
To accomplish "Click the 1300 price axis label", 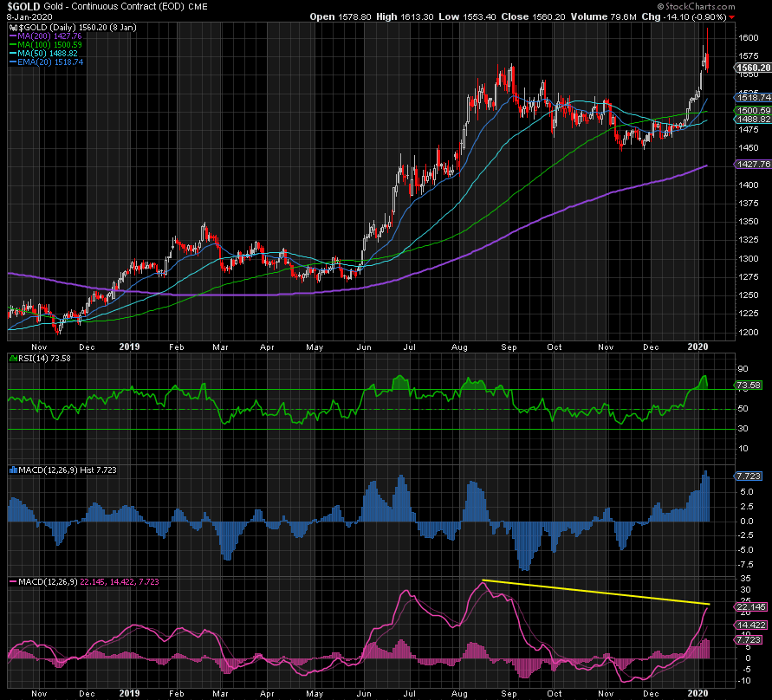I will tap(749, 259).
